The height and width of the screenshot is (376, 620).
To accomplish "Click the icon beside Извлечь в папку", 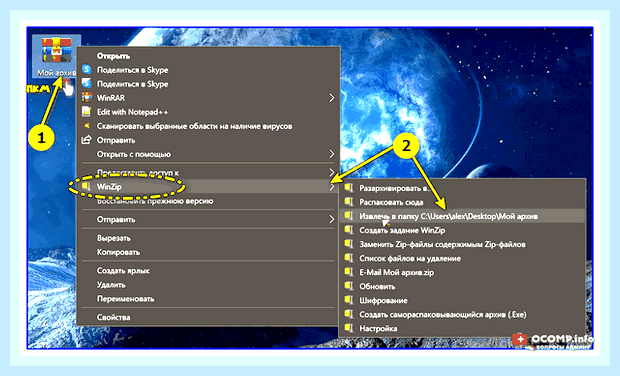I will [x=349, y=216].
